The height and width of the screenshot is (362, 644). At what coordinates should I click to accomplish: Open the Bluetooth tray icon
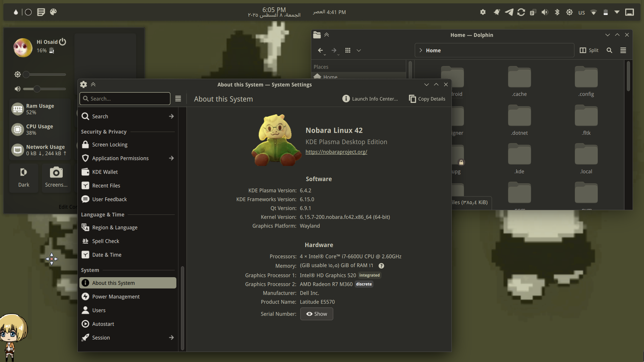coord(557,12)
